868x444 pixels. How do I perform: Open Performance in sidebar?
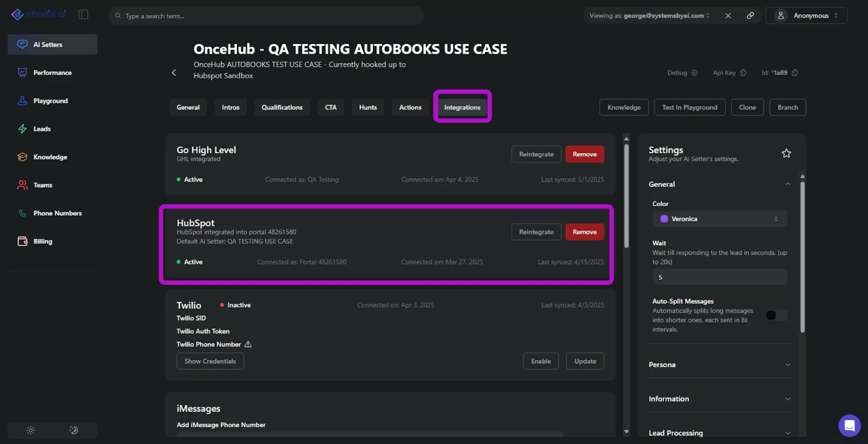coord(52,72)
